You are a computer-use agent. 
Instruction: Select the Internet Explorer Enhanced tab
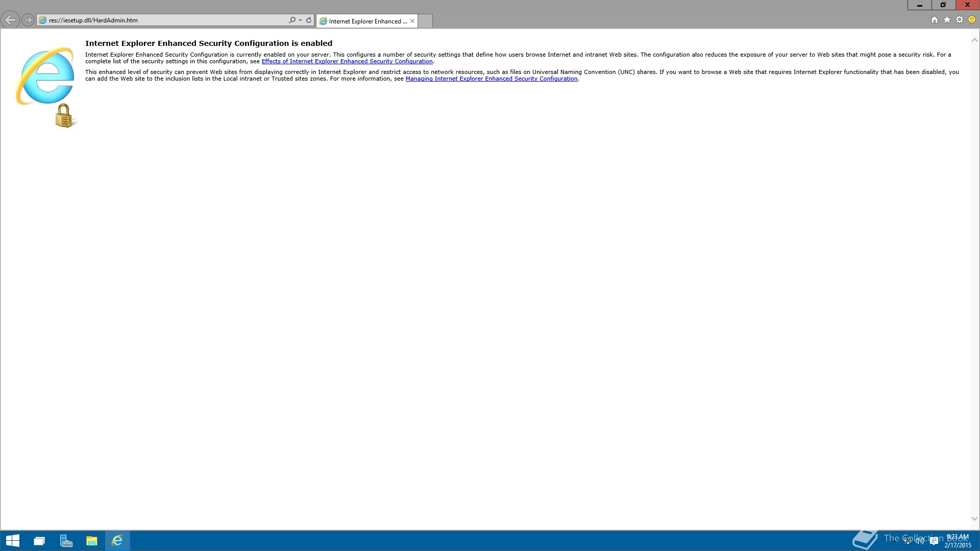click(x=366, y=21)
